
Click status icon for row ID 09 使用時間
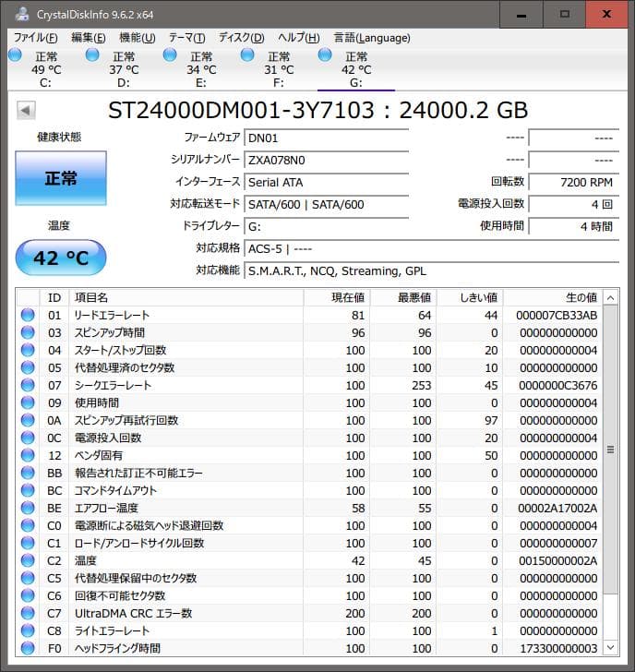click(28, 402)
